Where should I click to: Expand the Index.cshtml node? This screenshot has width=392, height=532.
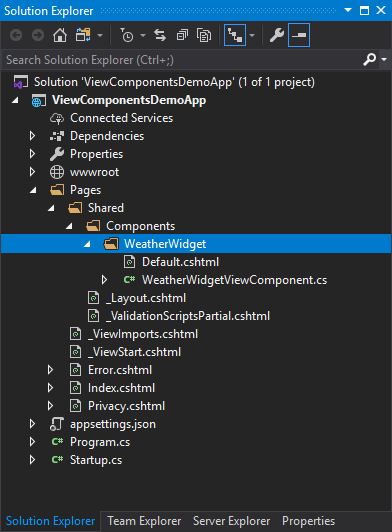click(x=50, y=388)
